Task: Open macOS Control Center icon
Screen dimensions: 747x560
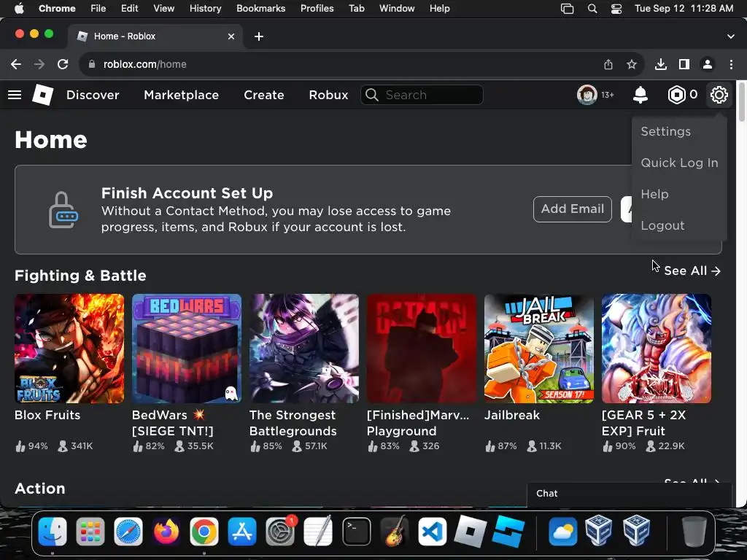Action: tap(616, 9)
